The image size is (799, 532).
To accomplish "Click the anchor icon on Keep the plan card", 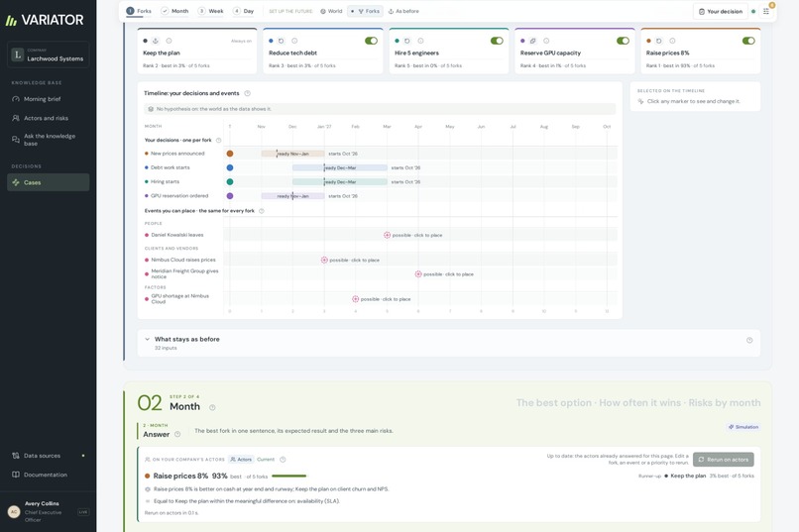I will point(156,41).
